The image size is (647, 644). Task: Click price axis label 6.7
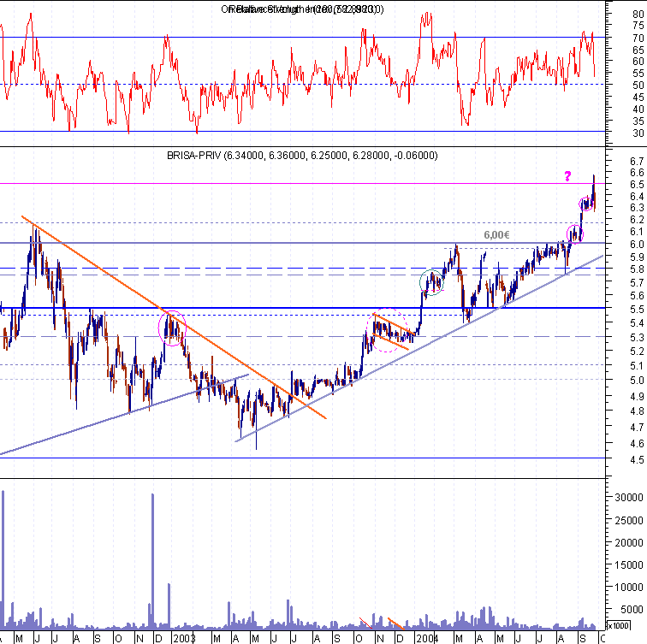point(637,161)
